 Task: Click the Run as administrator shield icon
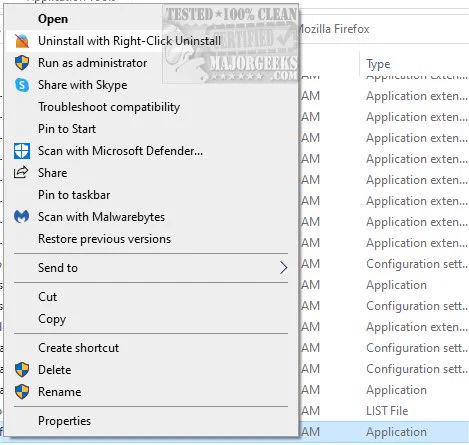point(22,63)
